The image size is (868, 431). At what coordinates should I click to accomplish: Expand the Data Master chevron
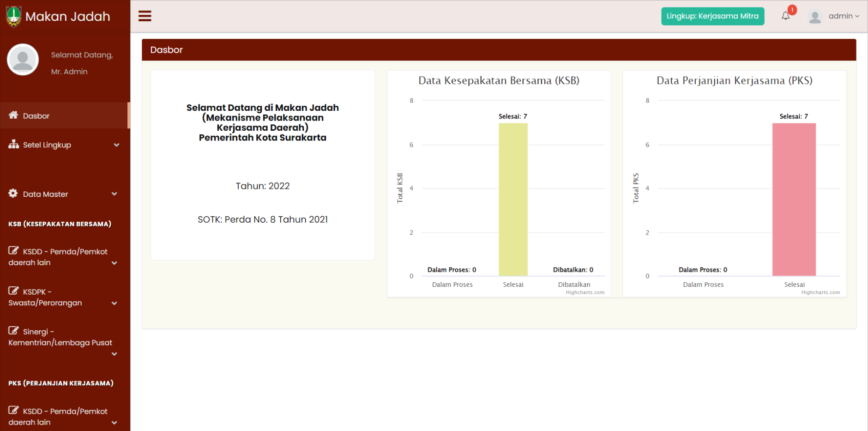tap(115, 194)
